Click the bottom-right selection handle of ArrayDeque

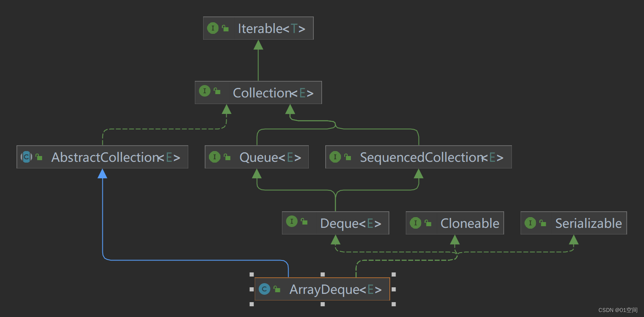tap(393, 304)
